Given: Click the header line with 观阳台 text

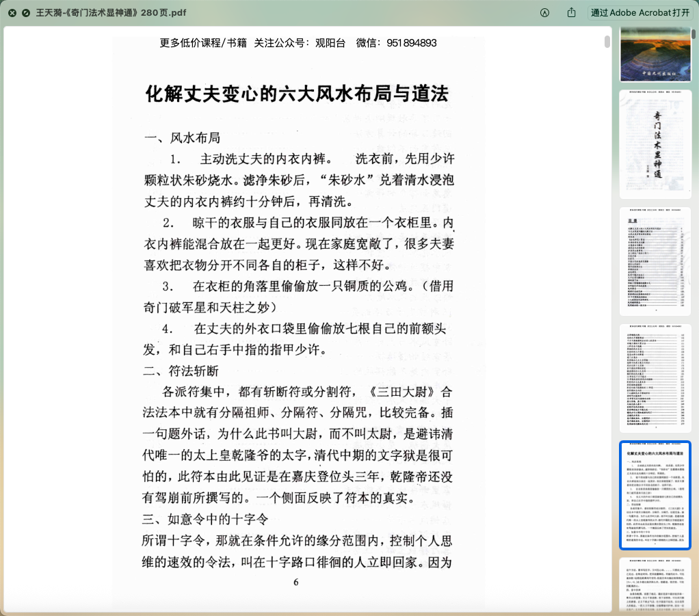Looking at the screenshot, I should pos(298,43).
